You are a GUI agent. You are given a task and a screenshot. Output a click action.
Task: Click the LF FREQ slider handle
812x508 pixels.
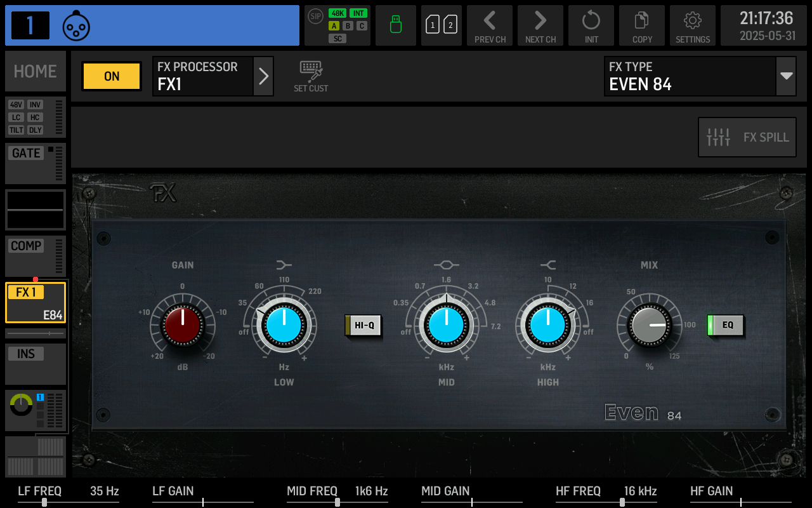(44, 502)
